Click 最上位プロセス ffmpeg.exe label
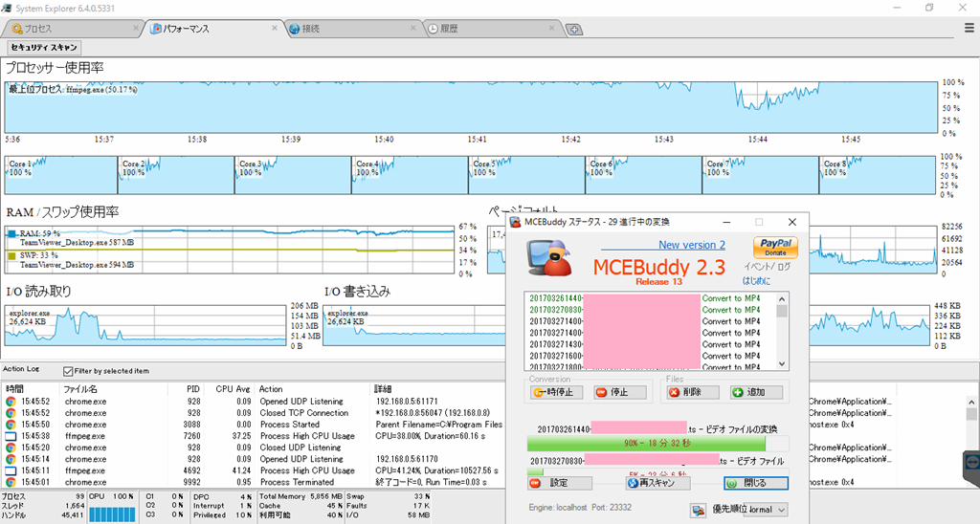 click(73, 89)
